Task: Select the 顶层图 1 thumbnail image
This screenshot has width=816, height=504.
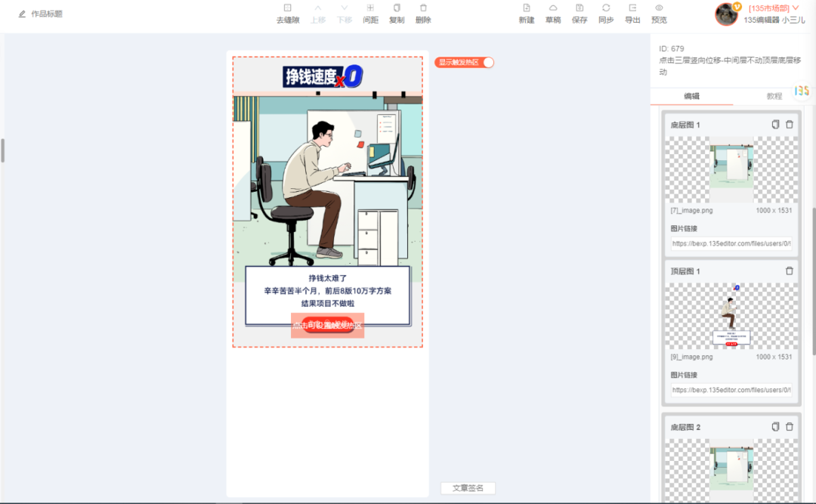Action: (x=731, y=316)
